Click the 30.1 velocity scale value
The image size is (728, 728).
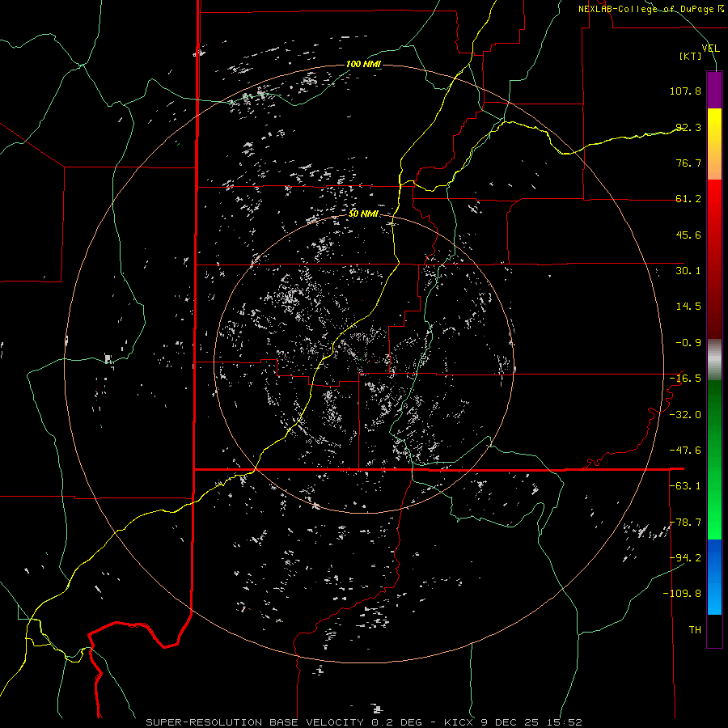click(688, 271)
